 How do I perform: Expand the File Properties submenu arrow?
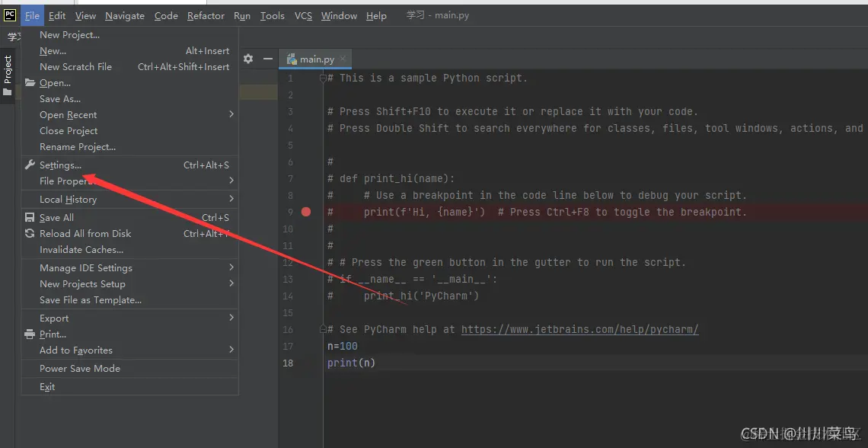click(x=231, y=181)
